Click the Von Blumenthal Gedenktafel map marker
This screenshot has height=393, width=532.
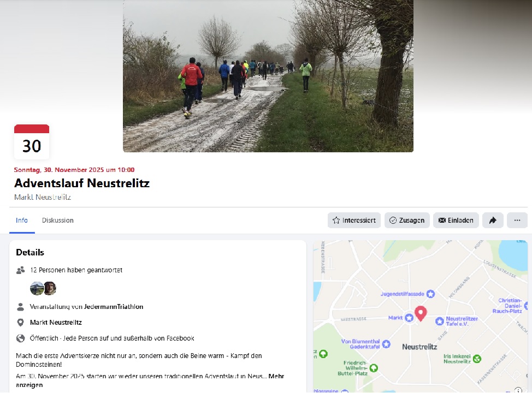coord(386,344)
